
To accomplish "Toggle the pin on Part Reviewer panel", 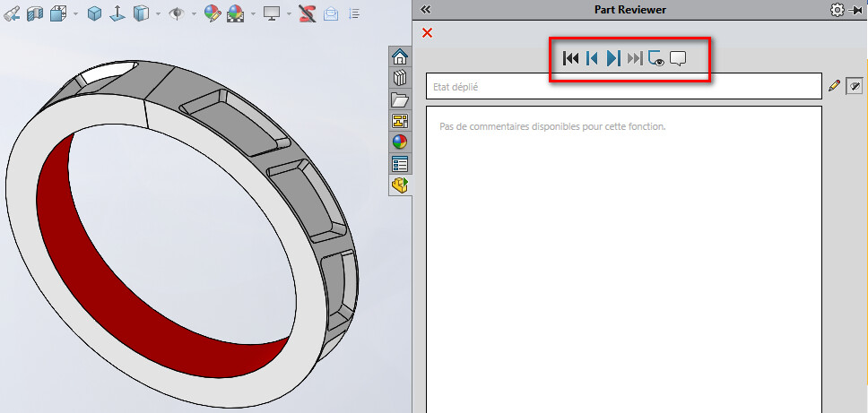I will pyautogui.click(x=856, y=10).
